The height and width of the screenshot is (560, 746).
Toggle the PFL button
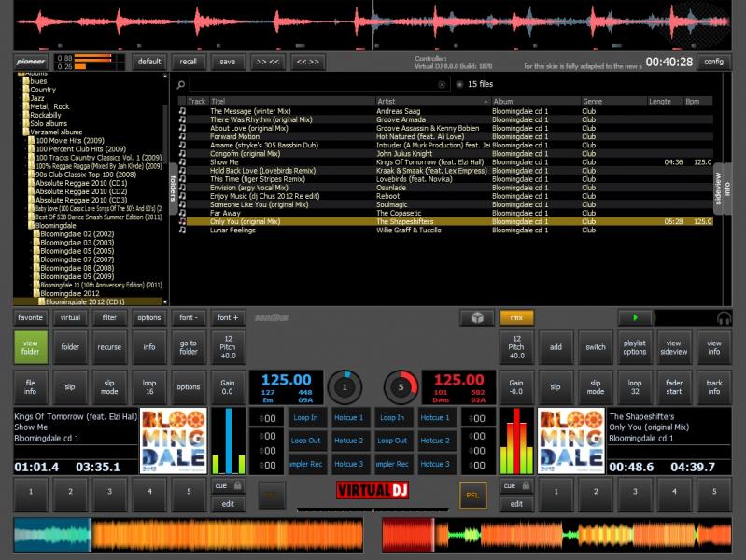pos(472,496)
